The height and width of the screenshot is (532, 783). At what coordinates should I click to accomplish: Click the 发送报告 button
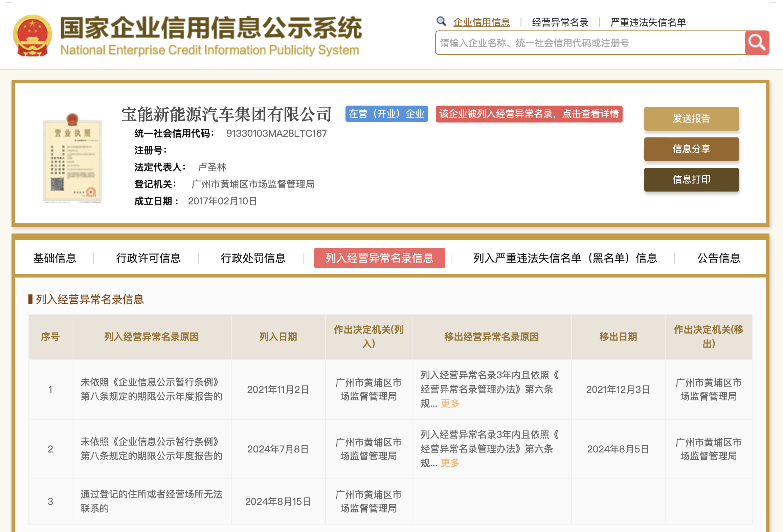point(691,118)
